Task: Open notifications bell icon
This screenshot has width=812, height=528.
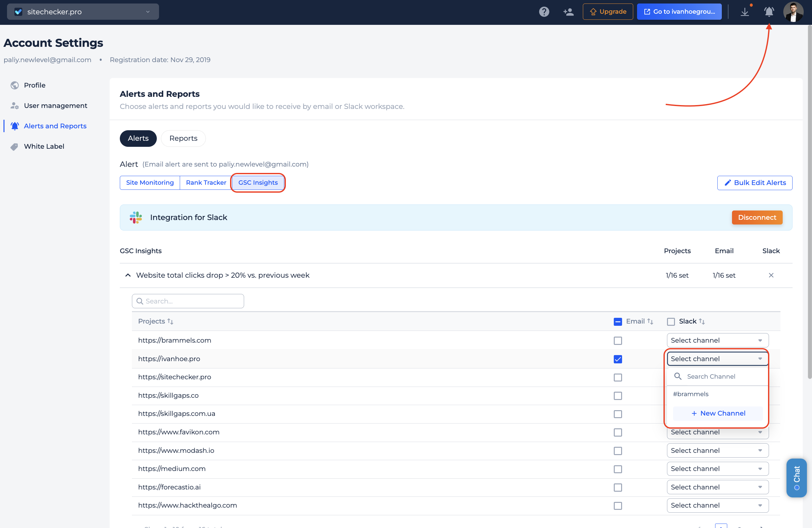Action: 769,11
